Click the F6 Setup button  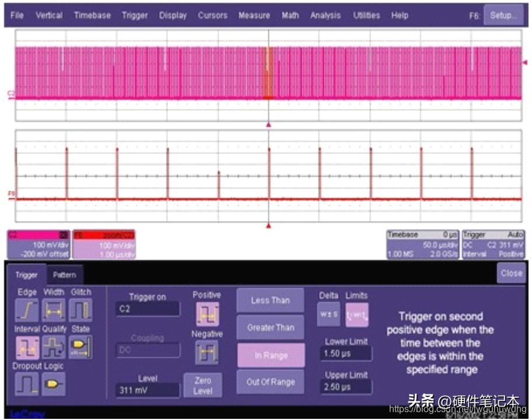[503, 15]
